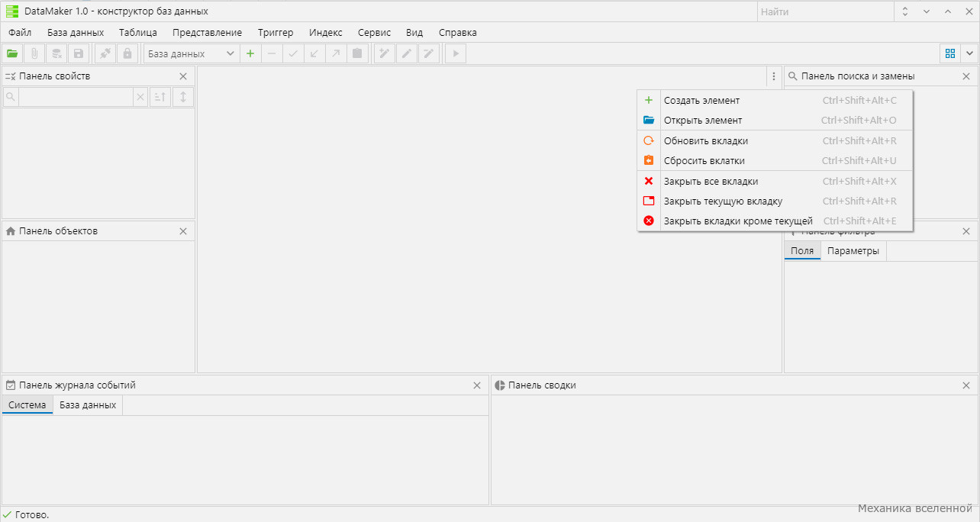Click the vertical expand arrows in properties panel

(x=183, y=97)
